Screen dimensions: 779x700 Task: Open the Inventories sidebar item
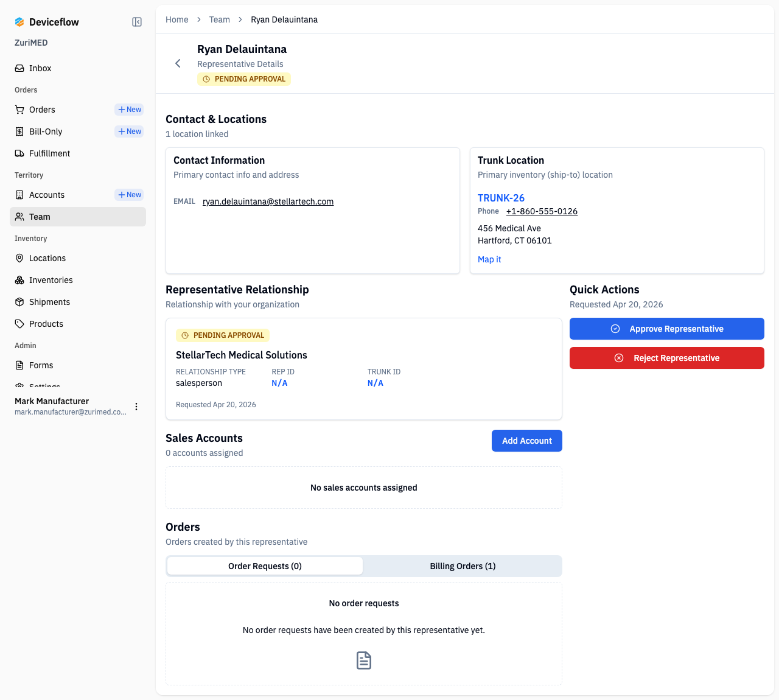(x=51, y=280)
